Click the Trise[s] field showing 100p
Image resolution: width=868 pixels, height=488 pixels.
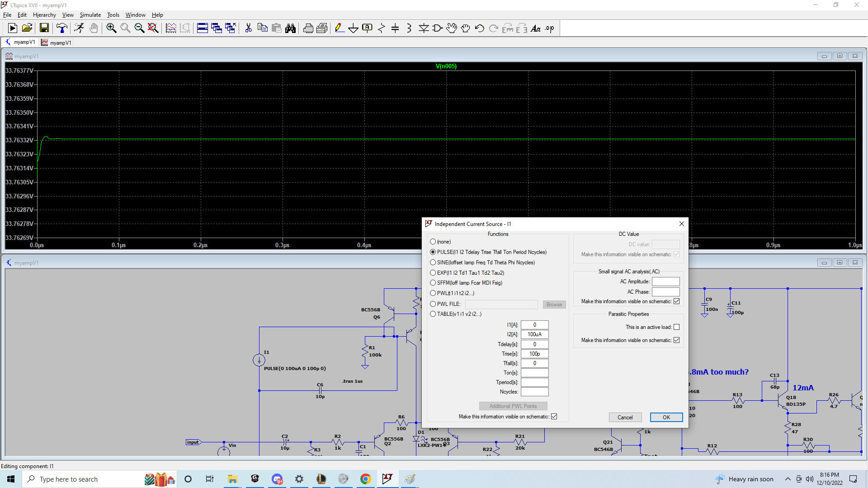[535, 354]
